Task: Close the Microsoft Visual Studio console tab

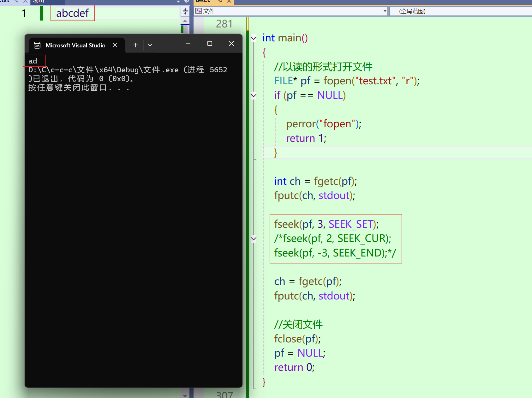Action: click(115, 45)
